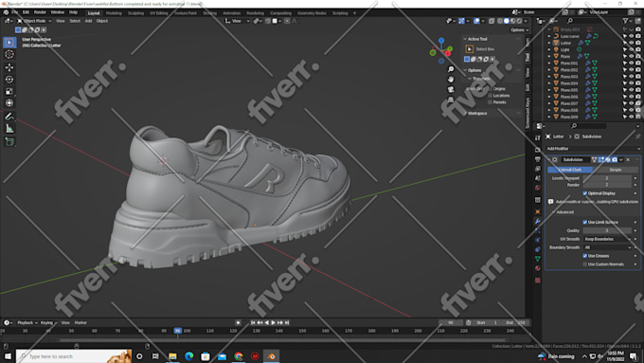Open Chrome from the Windows taskbar
Image resolution: width=644 pixels, height=363 pixels.
click(239, 356)
